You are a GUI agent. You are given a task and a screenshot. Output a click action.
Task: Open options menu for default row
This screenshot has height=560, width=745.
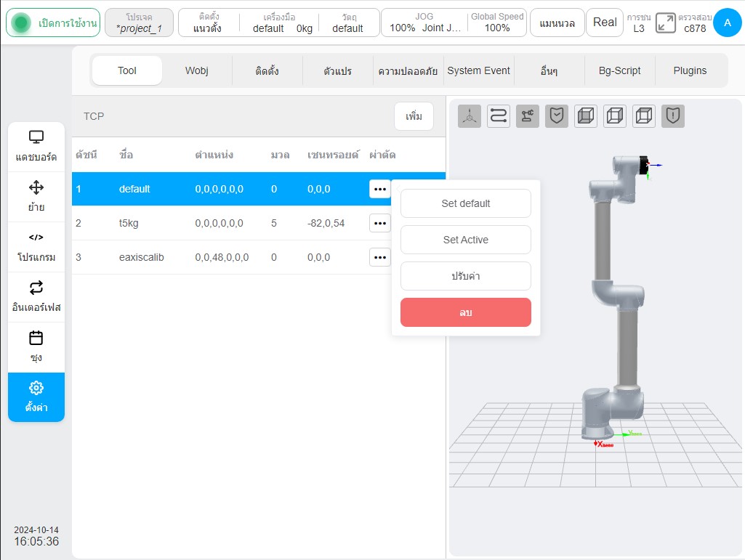(379, 189)
